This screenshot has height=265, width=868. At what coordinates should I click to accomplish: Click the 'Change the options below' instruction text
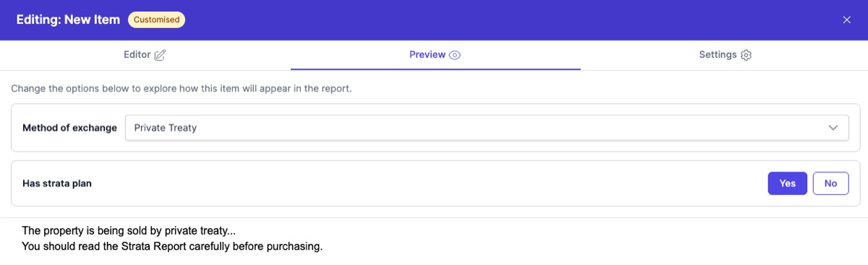181,89
